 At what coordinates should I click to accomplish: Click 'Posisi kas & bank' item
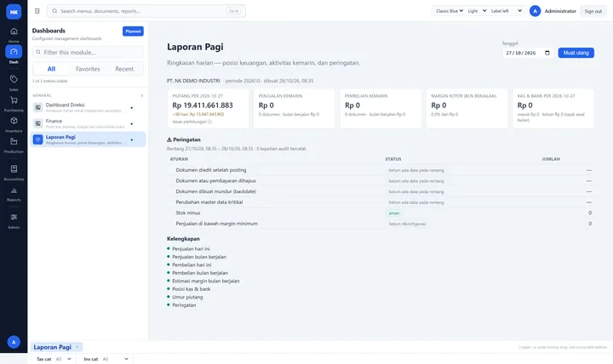192,289
